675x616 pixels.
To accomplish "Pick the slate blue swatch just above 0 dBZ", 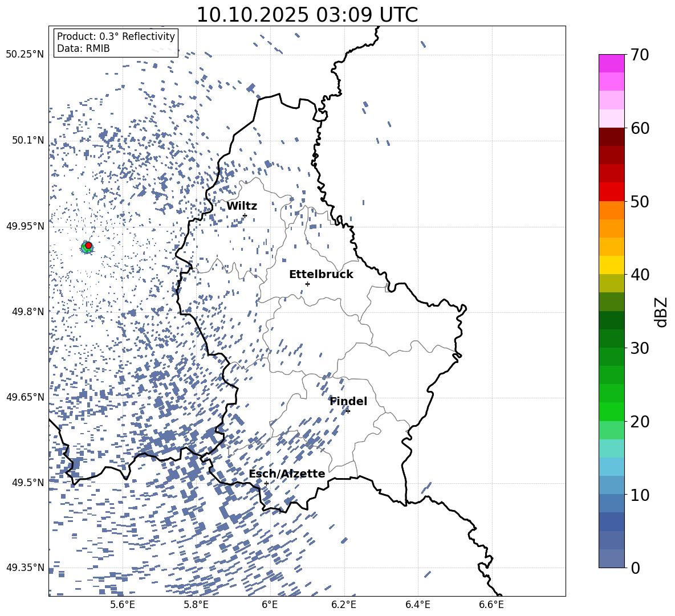I will click(x=611, y=558).
